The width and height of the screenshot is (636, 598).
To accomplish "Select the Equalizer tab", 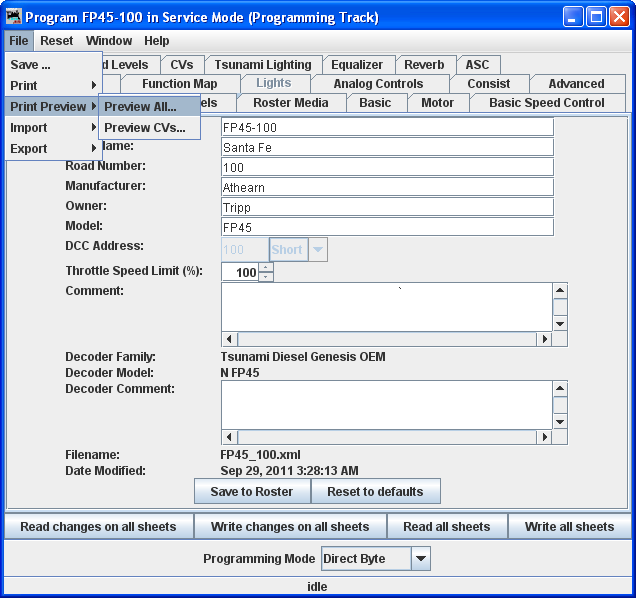I will 357,65.
